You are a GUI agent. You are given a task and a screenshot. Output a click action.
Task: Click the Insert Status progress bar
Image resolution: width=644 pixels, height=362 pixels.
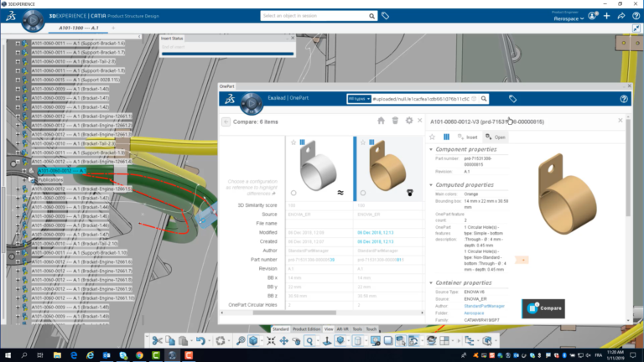[227, 54]
